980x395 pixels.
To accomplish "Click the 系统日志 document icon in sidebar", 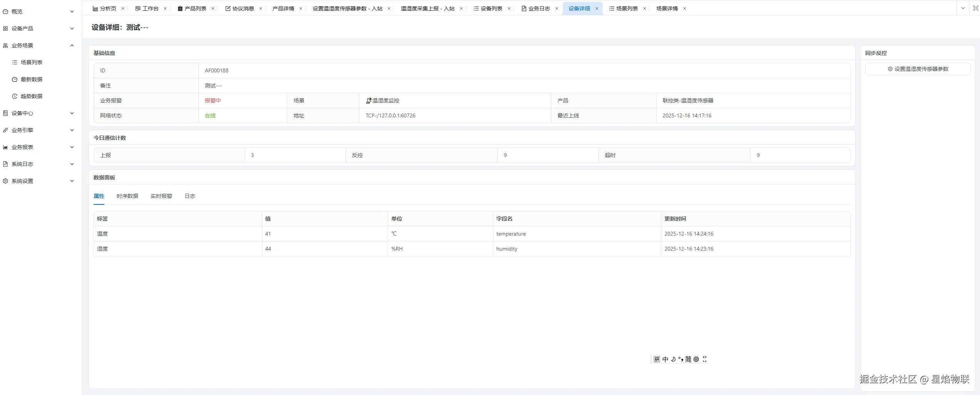I will point(5,164).
